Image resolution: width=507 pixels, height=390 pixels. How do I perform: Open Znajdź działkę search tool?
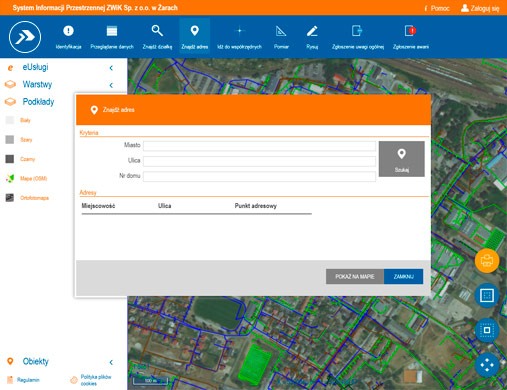tap(157, 37)
